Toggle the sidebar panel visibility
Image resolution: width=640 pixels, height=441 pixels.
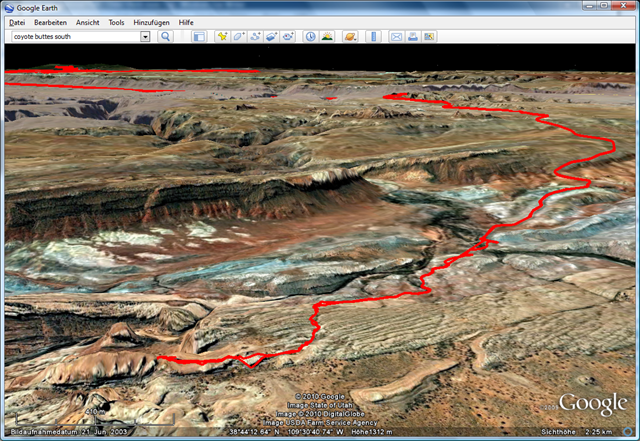tap(198, 36)
